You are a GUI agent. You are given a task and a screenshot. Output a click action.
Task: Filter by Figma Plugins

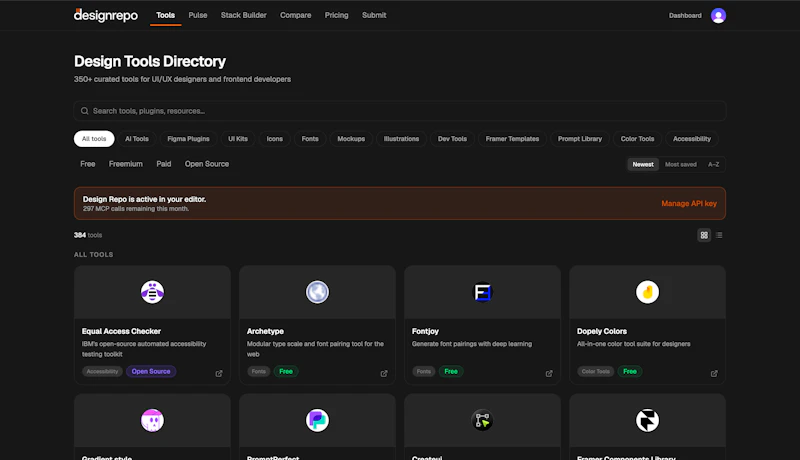click(x=188, y=139)
